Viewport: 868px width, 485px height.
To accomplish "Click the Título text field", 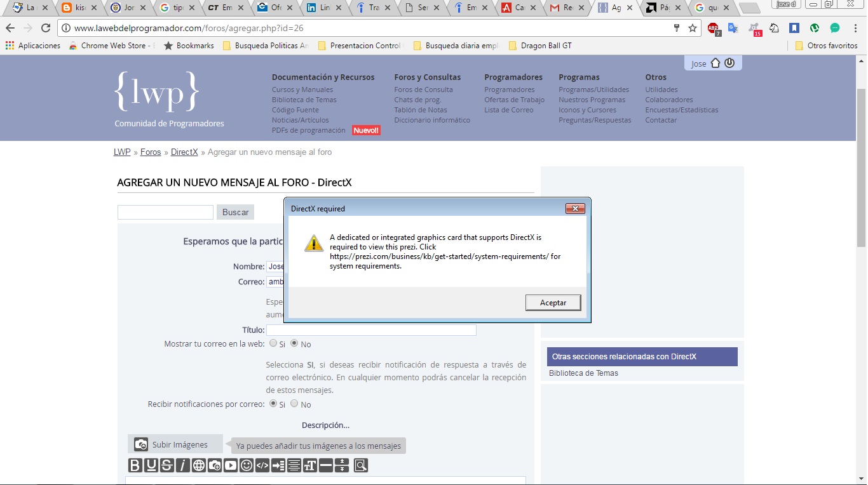I will pyautogui.click(x=371, y=330).
